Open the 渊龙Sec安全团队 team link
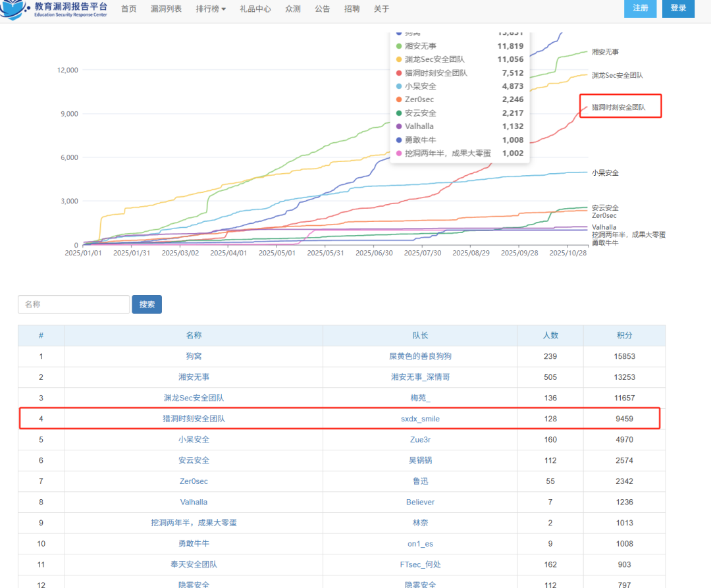 (x=194, y=398)
